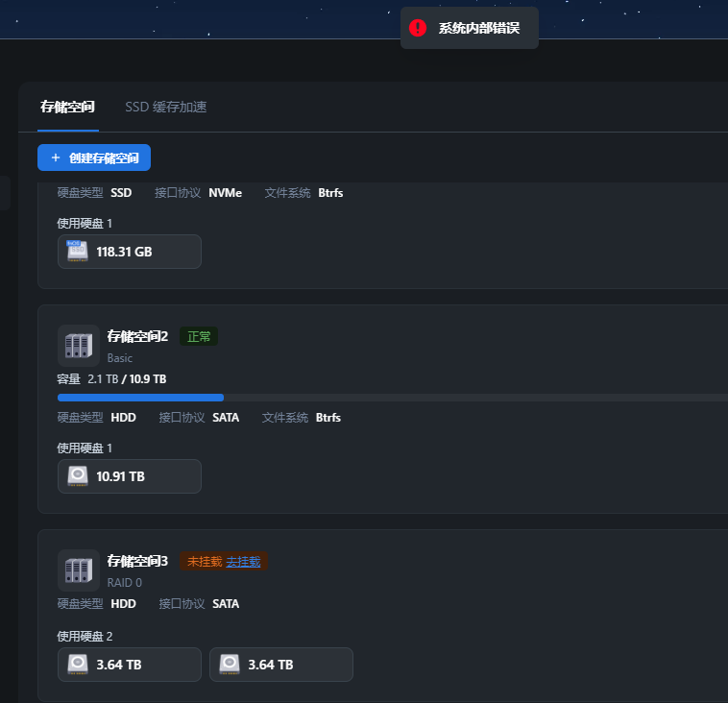Click the 存储空间3 volume icon

[79, 570]
